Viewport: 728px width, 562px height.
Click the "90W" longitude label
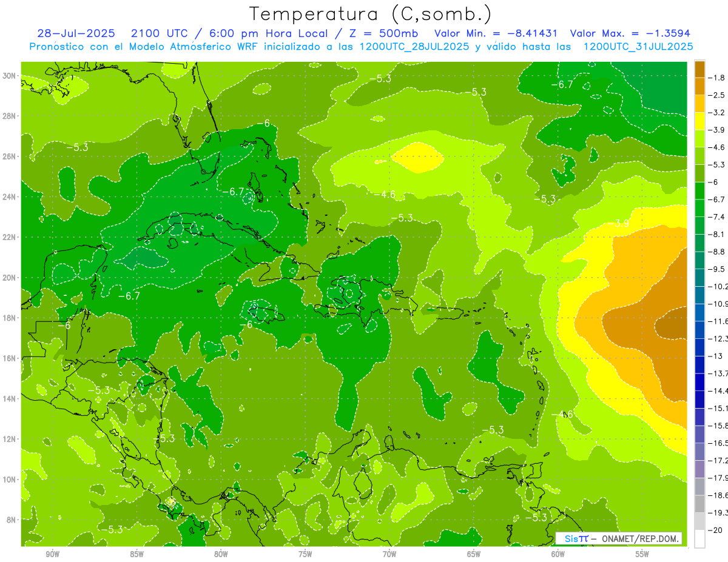pyautogui.click(x=52, y=554)
